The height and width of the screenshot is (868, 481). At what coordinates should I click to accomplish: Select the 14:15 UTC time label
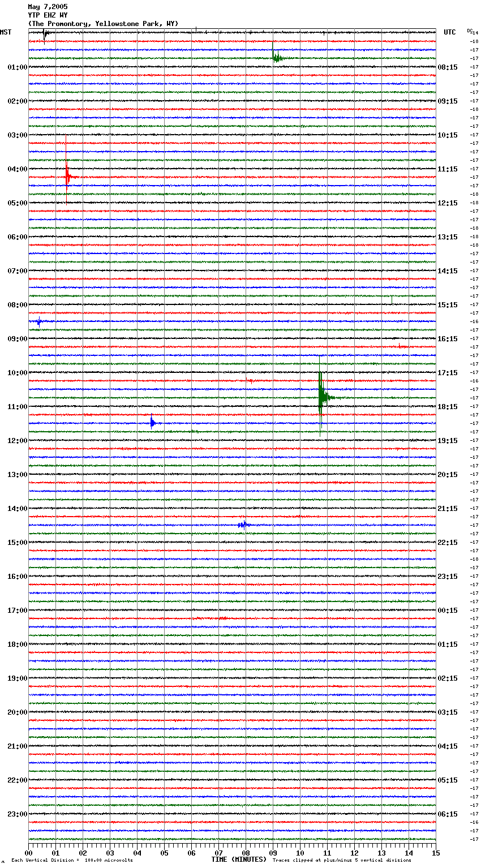[448, 271]
